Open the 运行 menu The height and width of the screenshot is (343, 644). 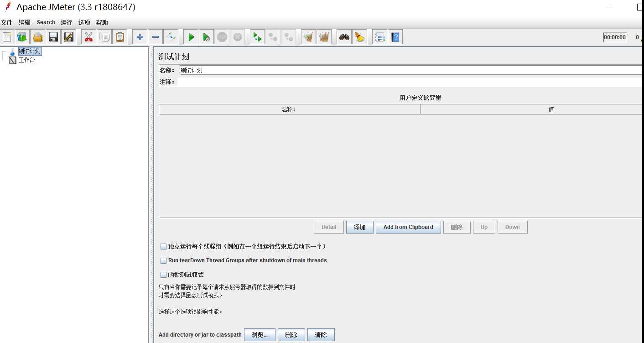66,22
